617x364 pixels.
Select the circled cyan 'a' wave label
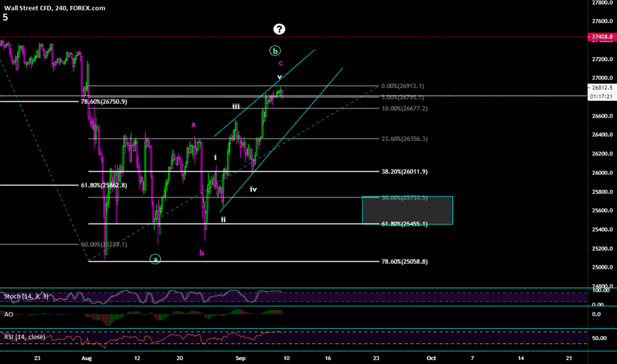tap(156, 259)
